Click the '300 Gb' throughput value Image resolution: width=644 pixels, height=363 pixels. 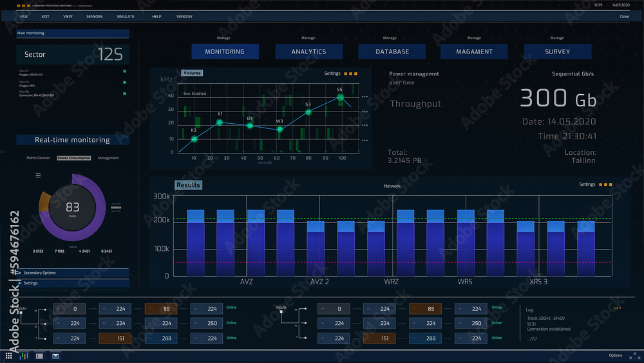558,99
